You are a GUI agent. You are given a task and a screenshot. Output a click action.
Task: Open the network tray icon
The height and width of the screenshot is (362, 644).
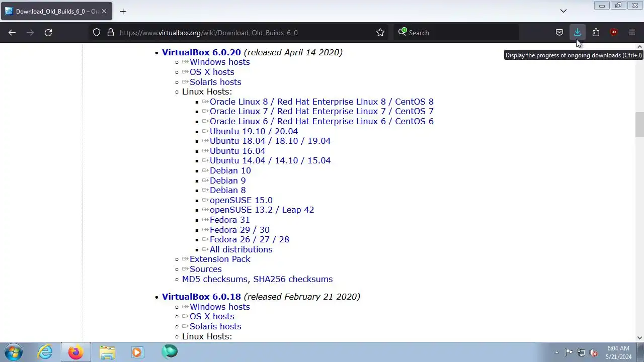point(581,352)
